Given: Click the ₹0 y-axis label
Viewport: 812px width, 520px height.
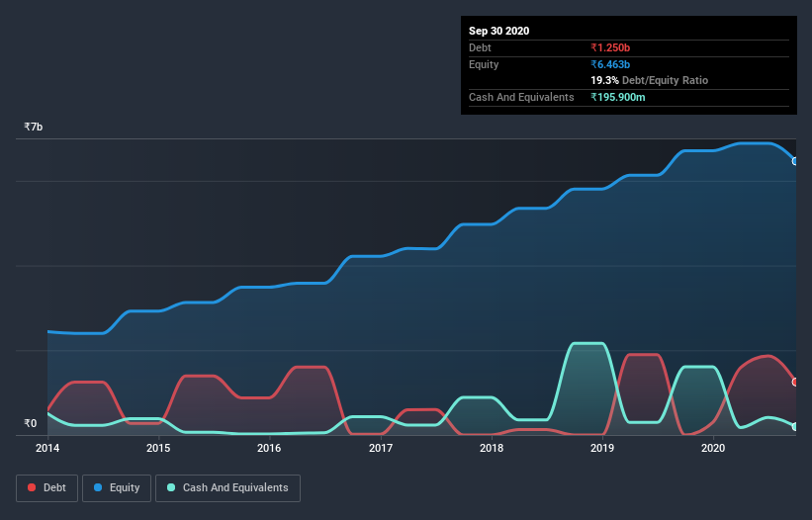Looking at the screenshot, I should (30, 423).
